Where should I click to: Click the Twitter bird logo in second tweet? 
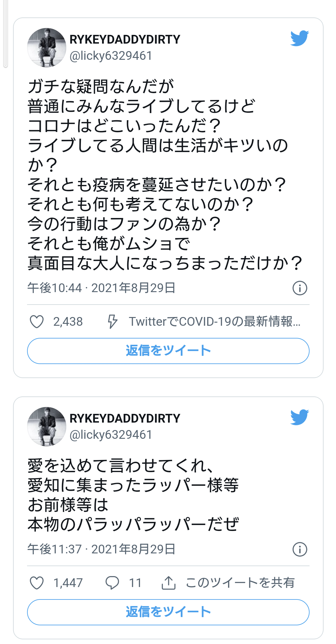coord(300,417)
